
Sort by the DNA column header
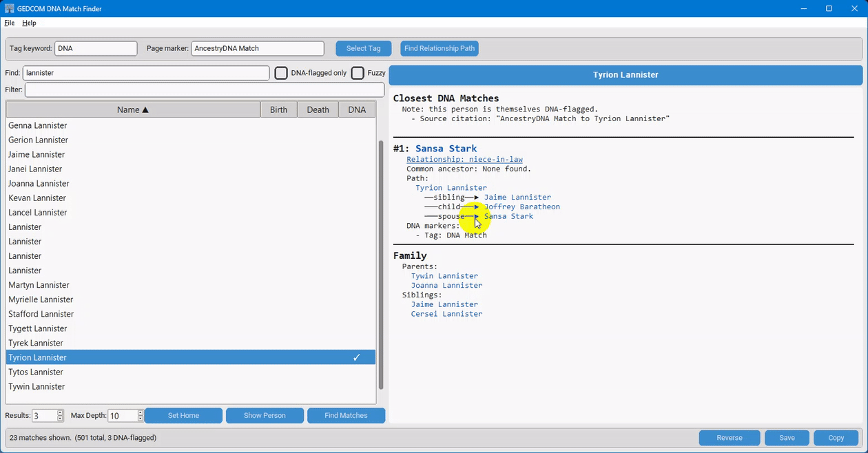tap(357, 109)
